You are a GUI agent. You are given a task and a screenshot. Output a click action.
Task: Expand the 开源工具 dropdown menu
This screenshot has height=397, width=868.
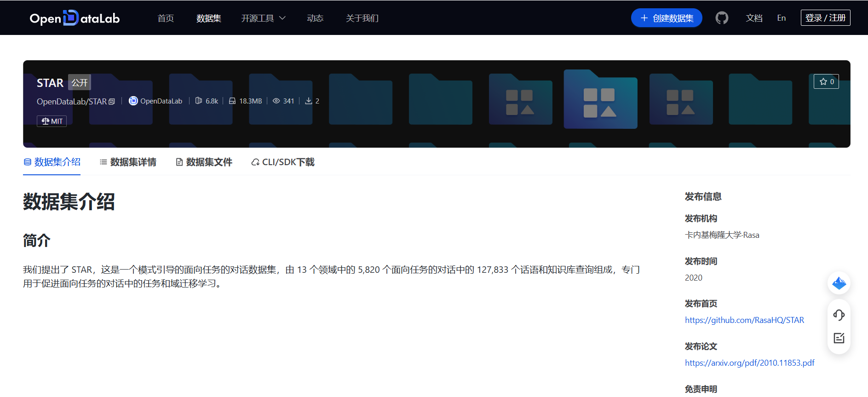264,18
